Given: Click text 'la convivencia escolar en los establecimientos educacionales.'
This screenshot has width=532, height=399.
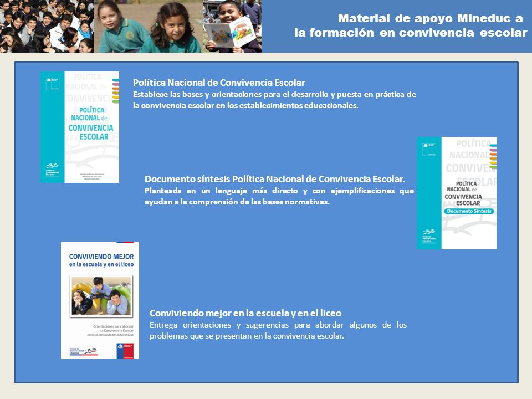Looking at the screenshot, I should [245, 105].
